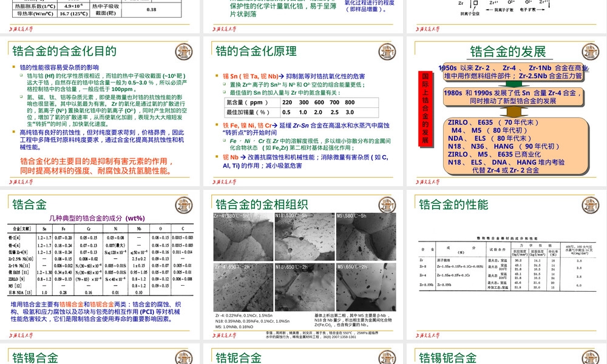Select the 锆合金的性能 slide

[x=507, y=265]
